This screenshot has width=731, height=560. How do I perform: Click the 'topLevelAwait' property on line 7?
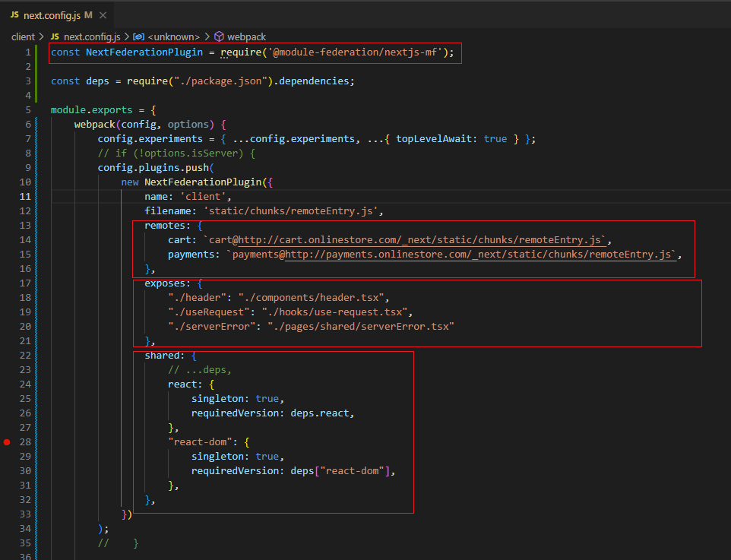coord(437,138)
